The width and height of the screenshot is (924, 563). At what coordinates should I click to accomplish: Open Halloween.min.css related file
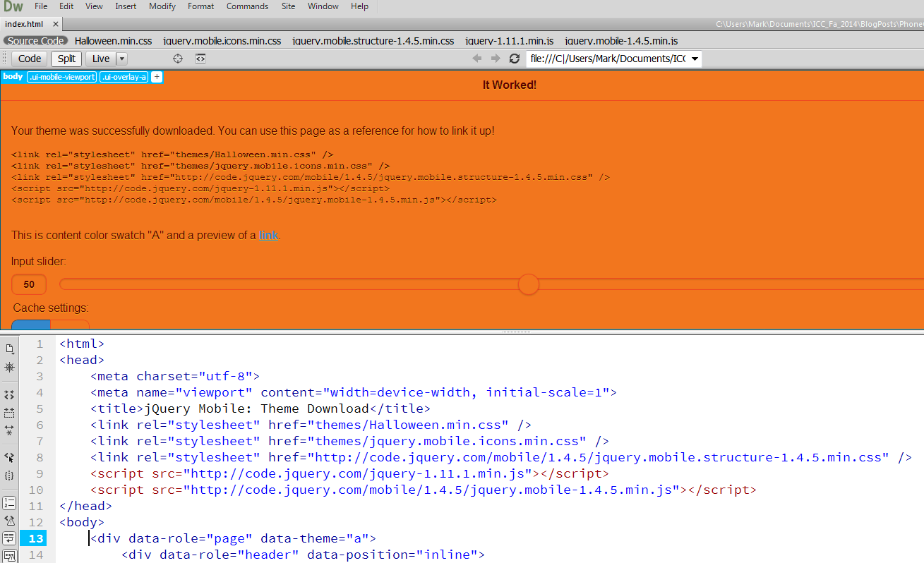[114, 41]
